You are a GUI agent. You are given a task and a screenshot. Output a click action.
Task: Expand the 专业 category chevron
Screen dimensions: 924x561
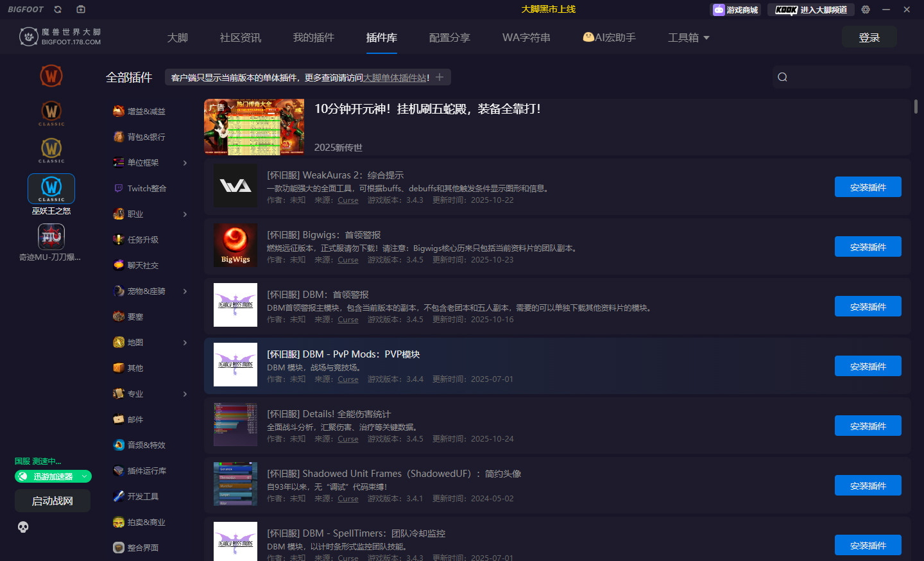[x=185, y=394]
